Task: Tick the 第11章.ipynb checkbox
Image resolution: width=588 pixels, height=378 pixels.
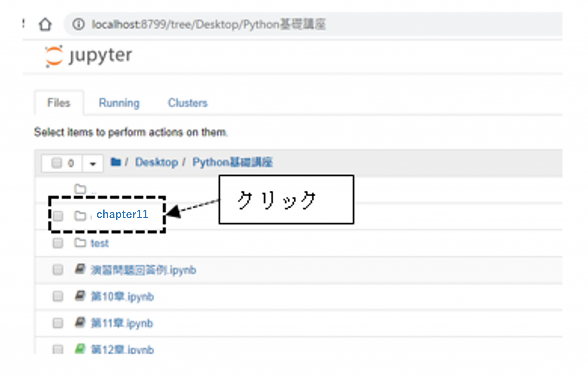Action: coord(58,323)
